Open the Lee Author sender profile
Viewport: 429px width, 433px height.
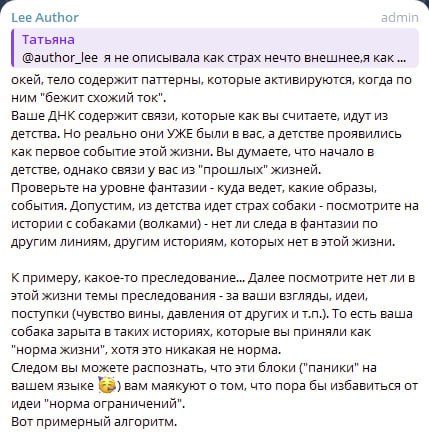45,17
